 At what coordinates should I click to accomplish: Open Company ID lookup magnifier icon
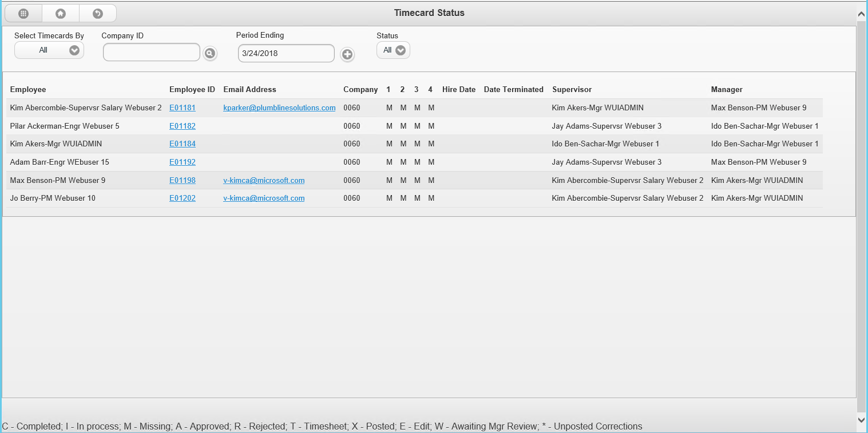tap(210, 54)
